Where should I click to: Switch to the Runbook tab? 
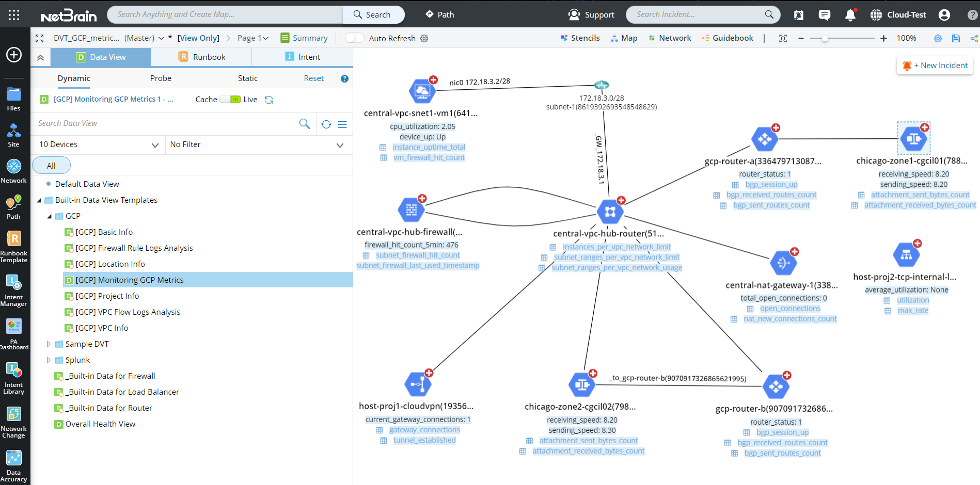point(201,57)
